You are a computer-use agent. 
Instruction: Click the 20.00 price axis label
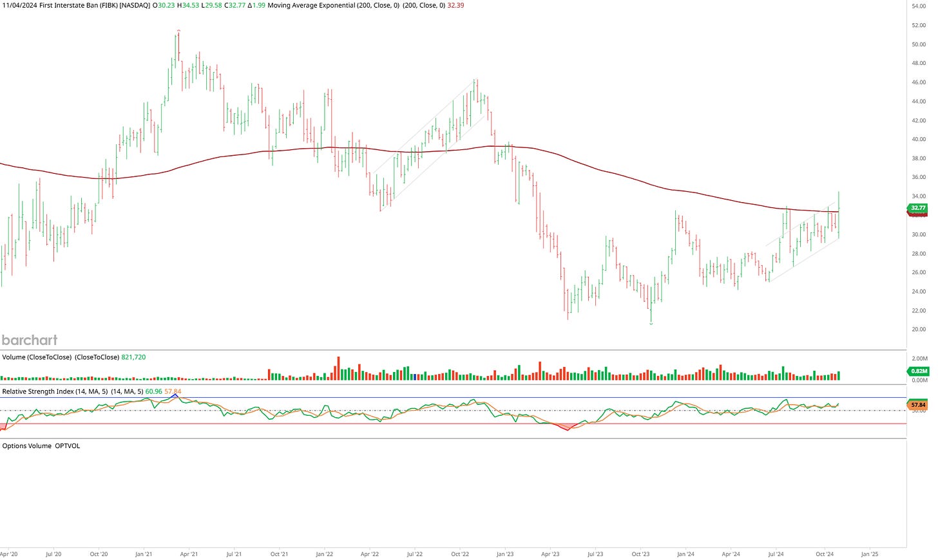pyautogui.click(x=919, y=330)
